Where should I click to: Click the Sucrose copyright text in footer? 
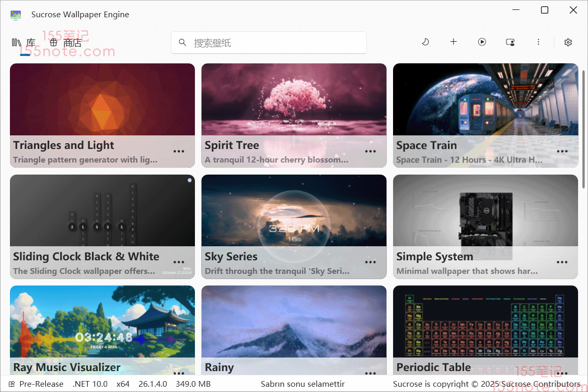pos(486,384)
